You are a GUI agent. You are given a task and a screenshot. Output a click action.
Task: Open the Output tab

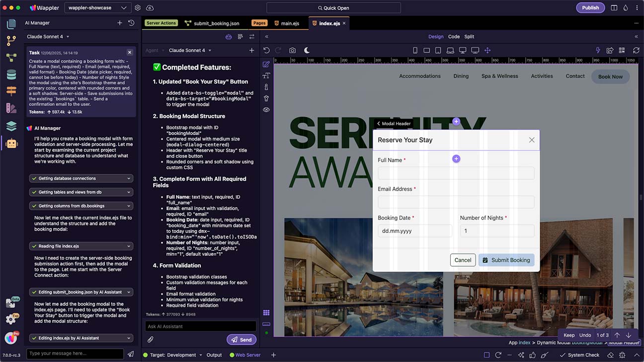[x=214, y=355]
